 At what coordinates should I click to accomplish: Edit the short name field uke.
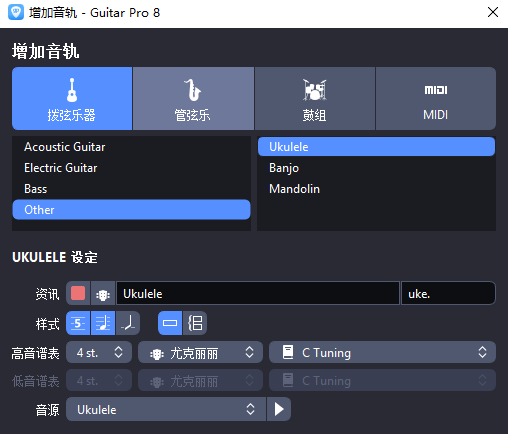click(448, 293)
